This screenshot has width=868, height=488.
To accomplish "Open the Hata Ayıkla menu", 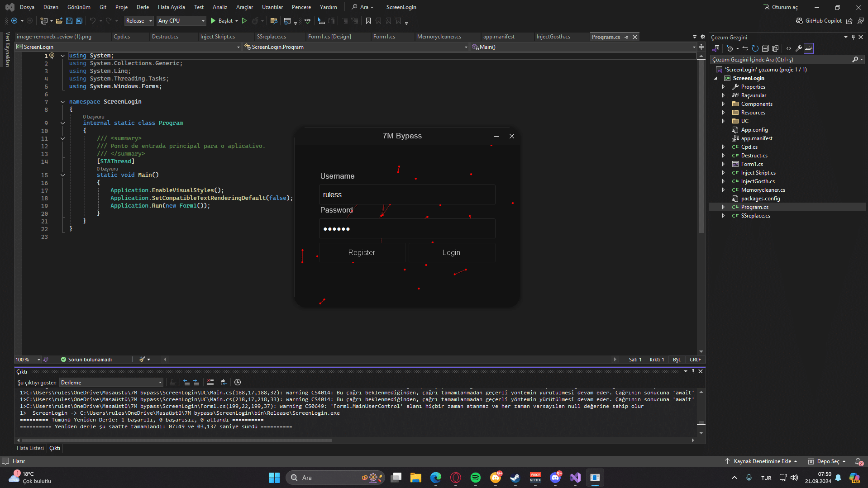I will [x=172, y=7].
